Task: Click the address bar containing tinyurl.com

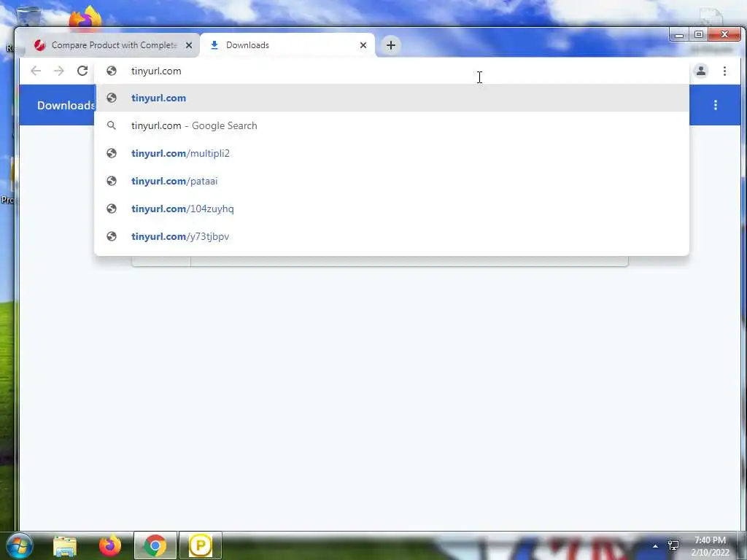Action: [392, 71]
